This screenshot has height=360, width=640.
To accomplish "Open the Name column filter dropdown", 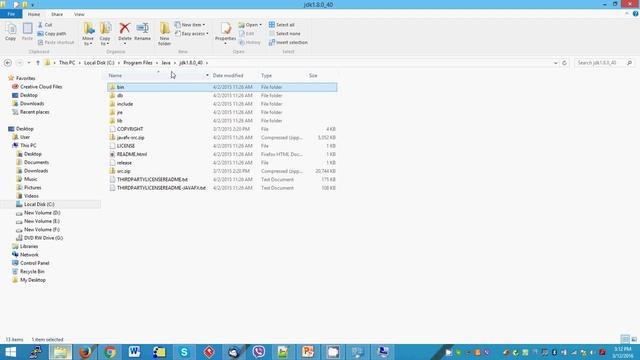I will coord(207,76).
